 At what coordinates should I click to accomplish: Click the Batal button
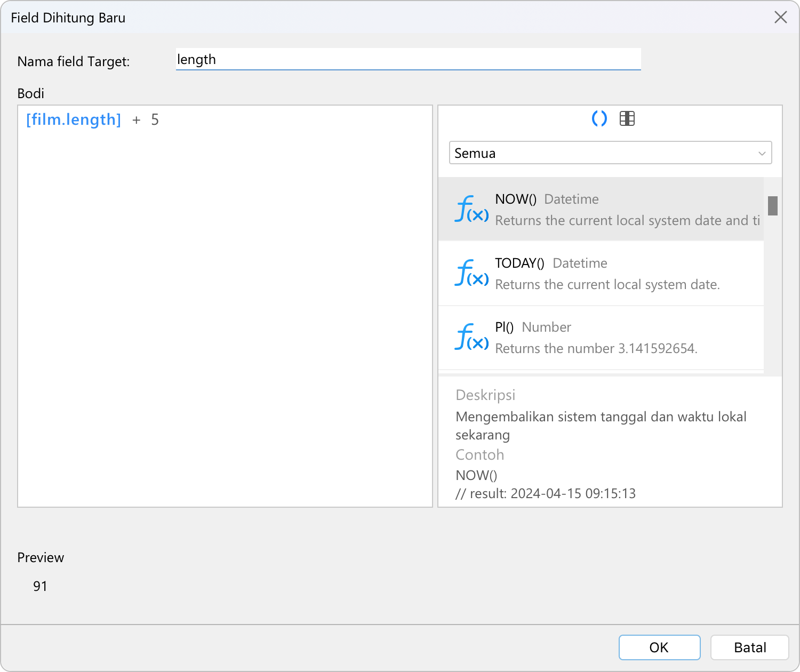click(750, 647)
